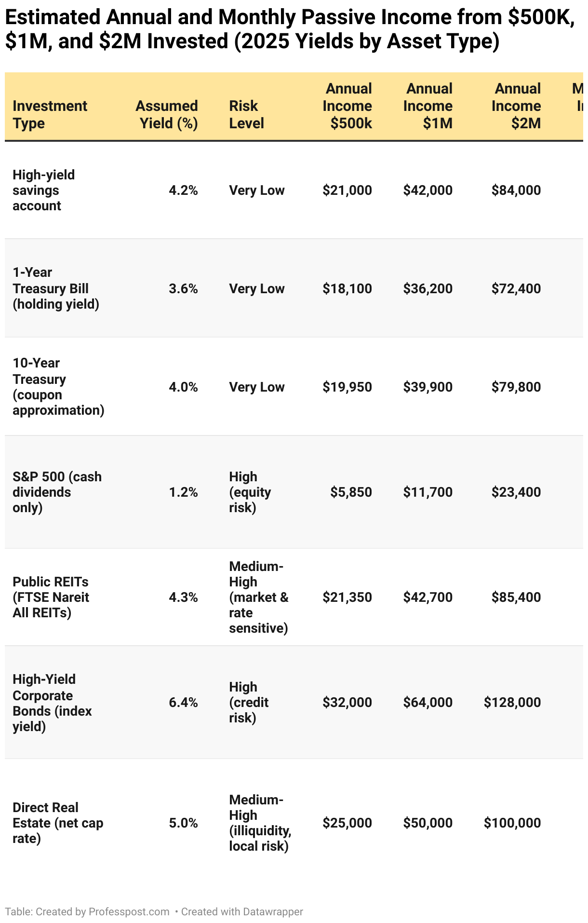Viewport: 588px width, 923px height.
Task: Select the Public REITs row label
Action: click(x=51, y=597)
